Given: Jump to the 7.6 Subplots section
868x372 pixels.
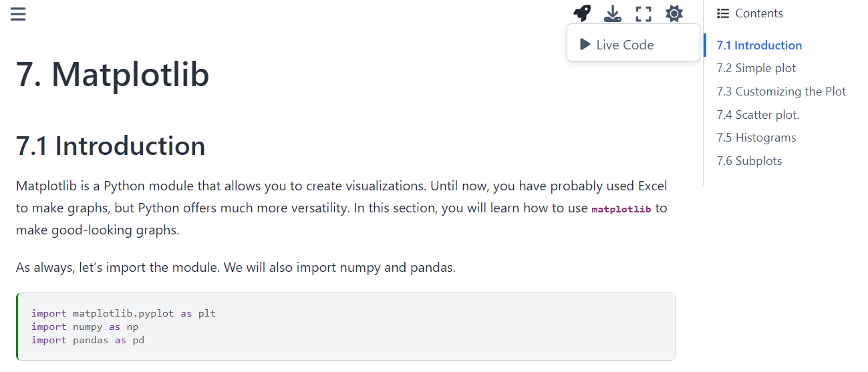Looking at the screenshot, I should [x=749, y=161].
